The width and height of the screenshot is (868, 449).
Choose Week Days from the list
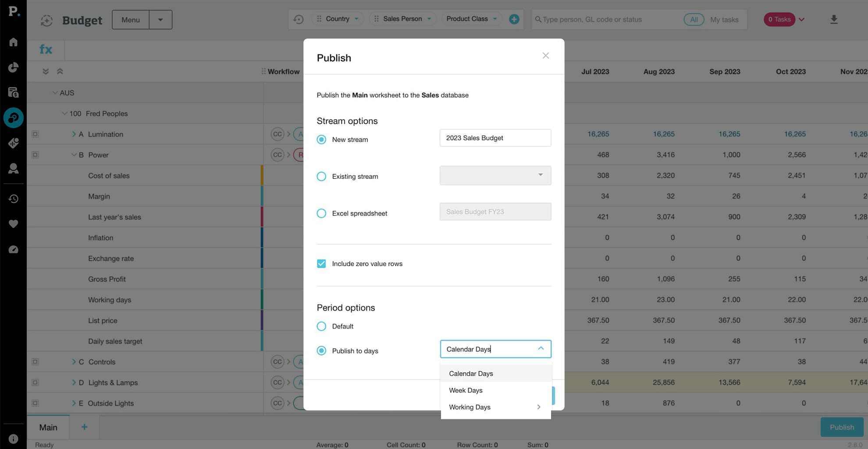pyautogui.click(x=466, y=390)
